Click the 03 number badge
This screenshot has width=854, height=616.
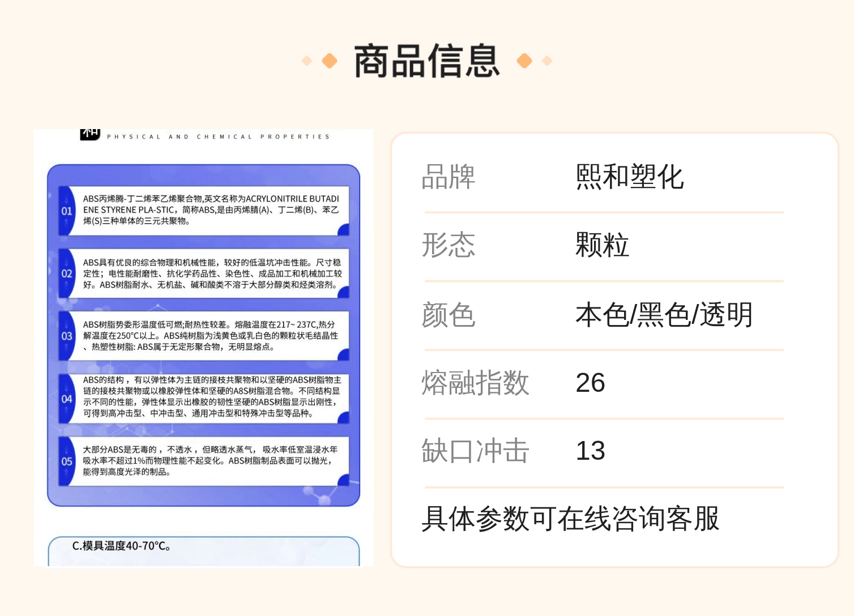[x=67, y=336]
